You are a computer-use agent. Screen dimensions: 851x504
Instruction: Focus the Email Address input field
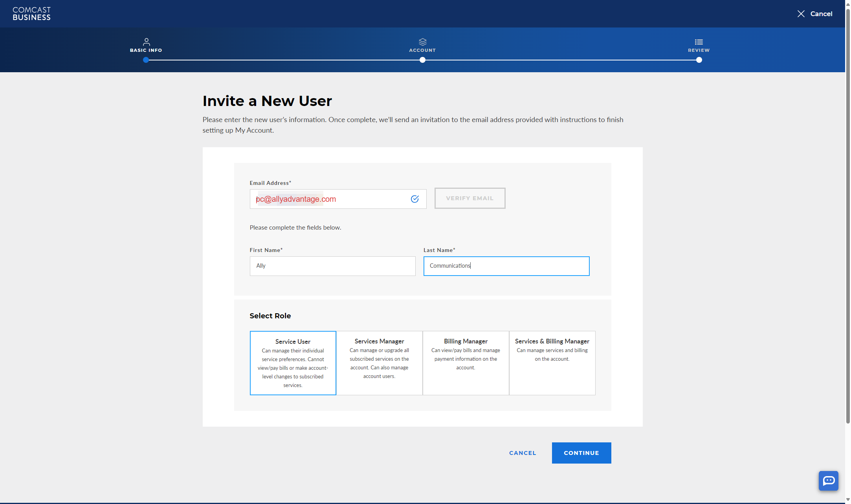[x=338, y=199]
